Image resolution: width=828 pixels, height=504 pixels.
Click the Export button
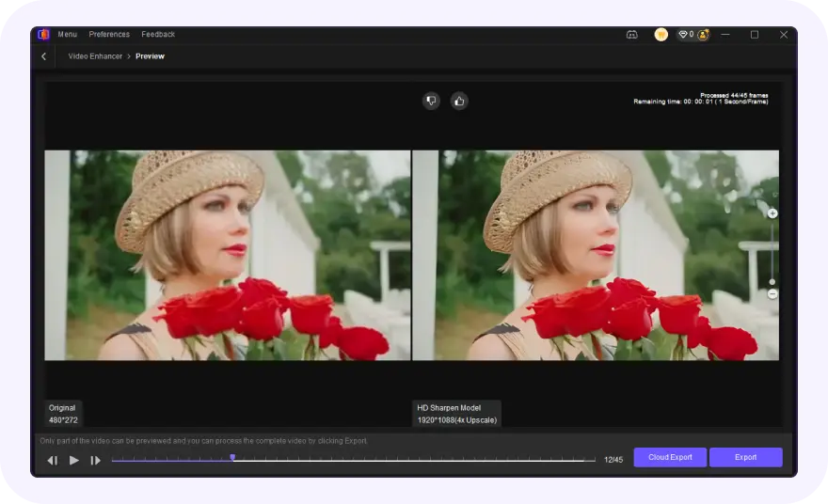(745, 458)
